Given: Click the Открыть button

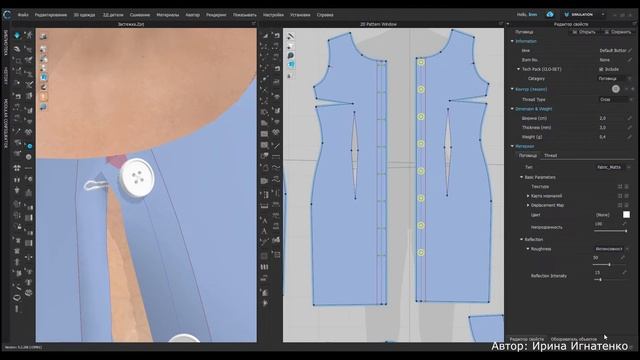Looking at the screenshot, I should [584, 32].
